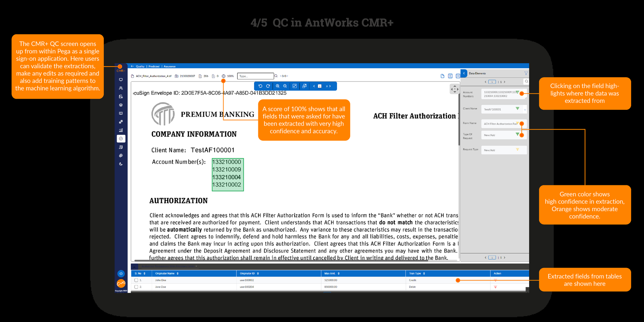Sort table by Originator Name column
Image resolution: width=644 pixels, height=322 pixels.
tap(177, 273)
